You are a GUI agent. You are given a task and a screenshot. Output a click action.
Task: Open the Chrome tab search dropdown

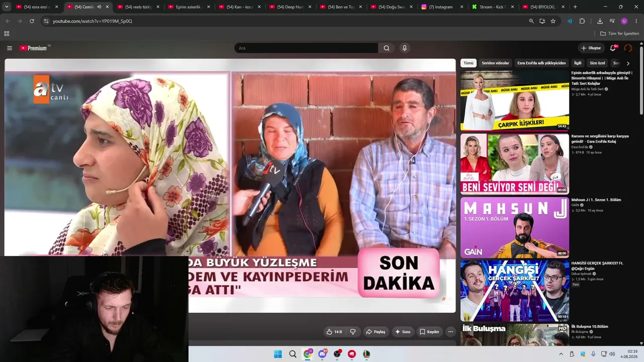pyautogui.click(x=7, y=7)
